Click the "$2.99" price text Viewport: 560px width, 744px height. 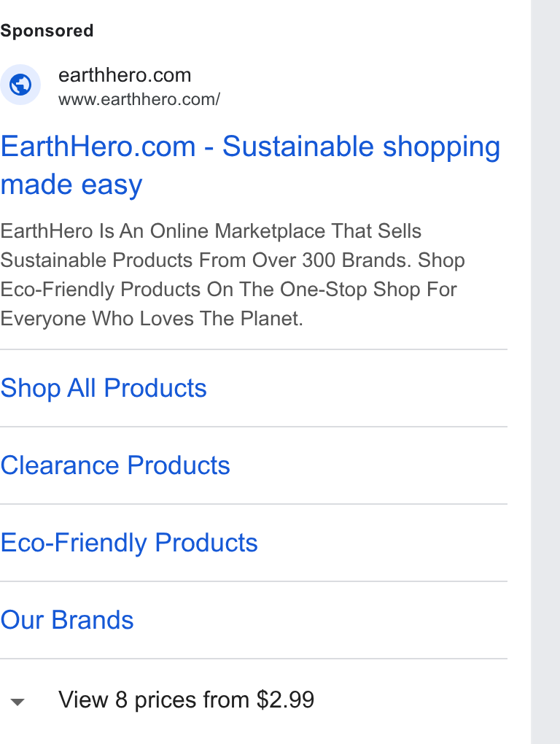(x=285, y=700)
